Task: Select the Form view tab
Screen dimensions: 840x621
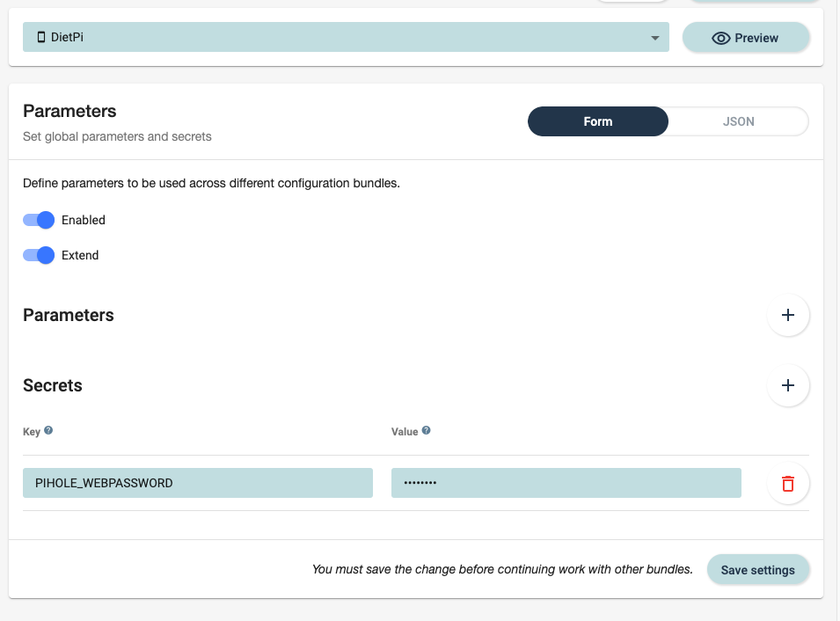Action: [598, 121]
